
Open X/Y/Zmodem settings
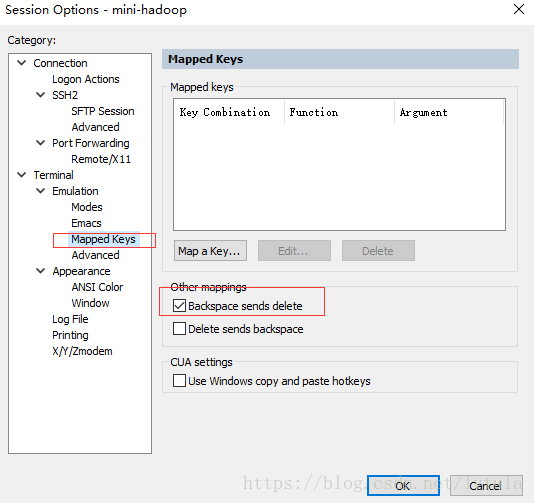[82, 351]
